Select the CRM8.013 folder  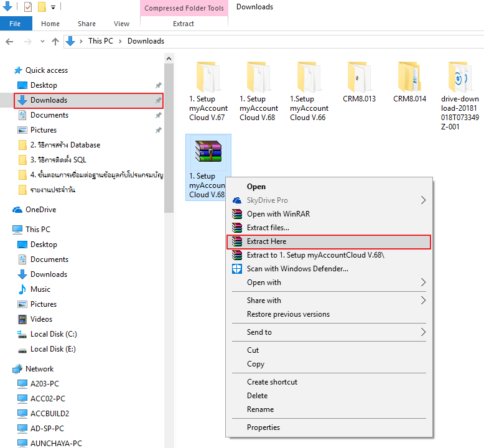tap(359, 82)
